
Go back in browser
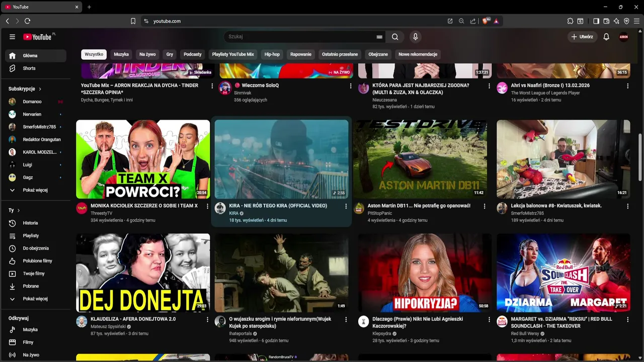(7, 21)
